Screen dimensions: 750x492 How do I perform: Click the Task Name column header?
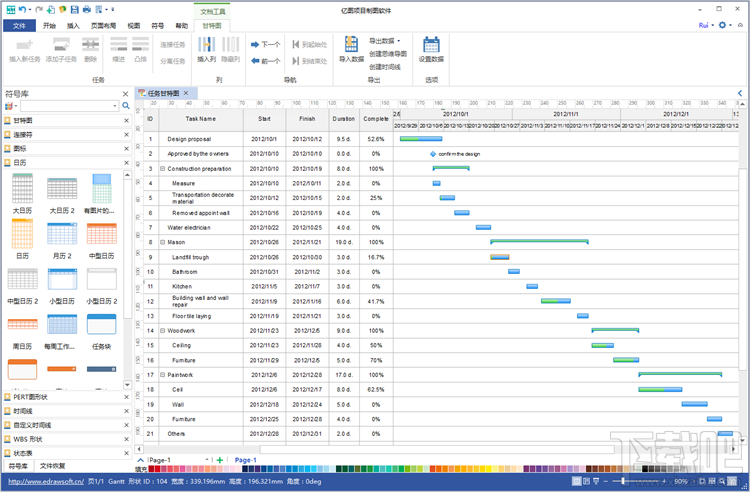coord(201,119)
